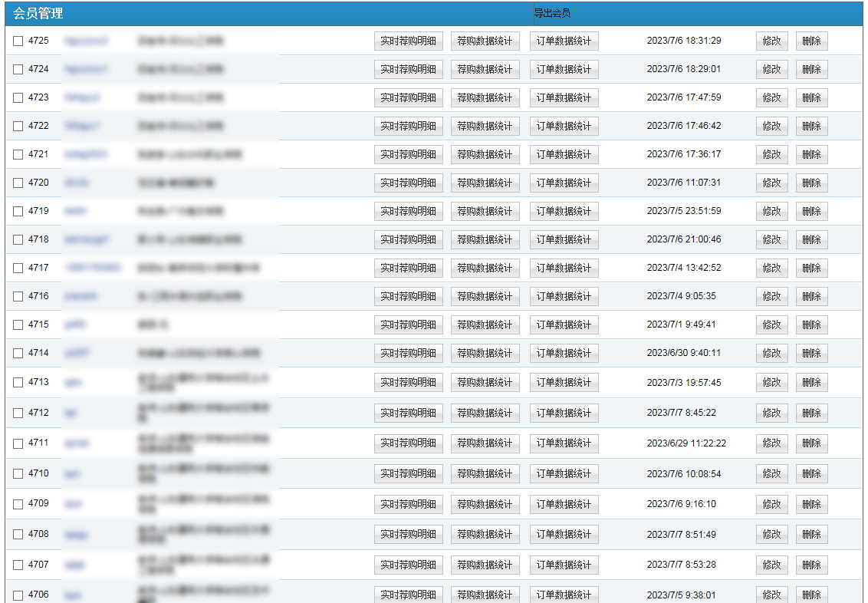The image size is (868, 603).
Task: Tick the checkbox in row 4714
Action: click(x=18, y=353)
